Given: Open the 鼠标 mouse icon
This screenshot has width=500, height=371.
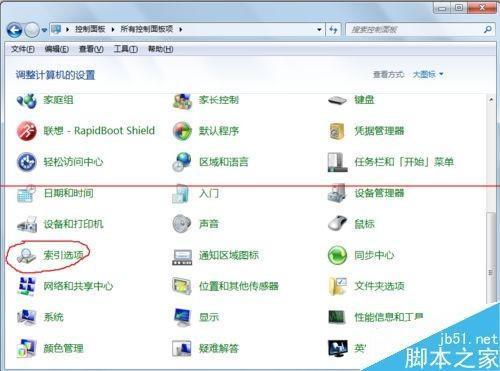Looking at the screenshot, I should (x=337, y=224).
